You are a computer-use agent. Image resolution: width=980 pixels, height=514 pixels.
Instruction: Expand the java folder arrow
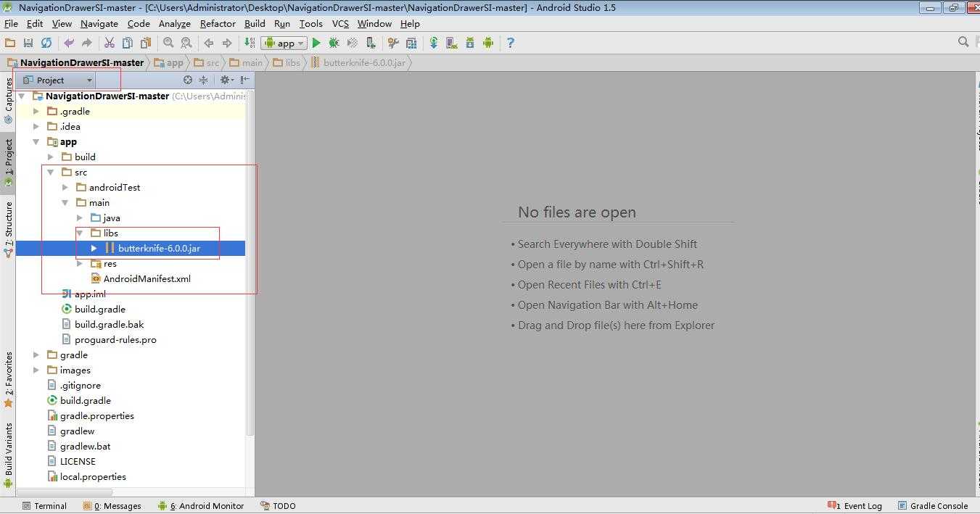[80, 217]
